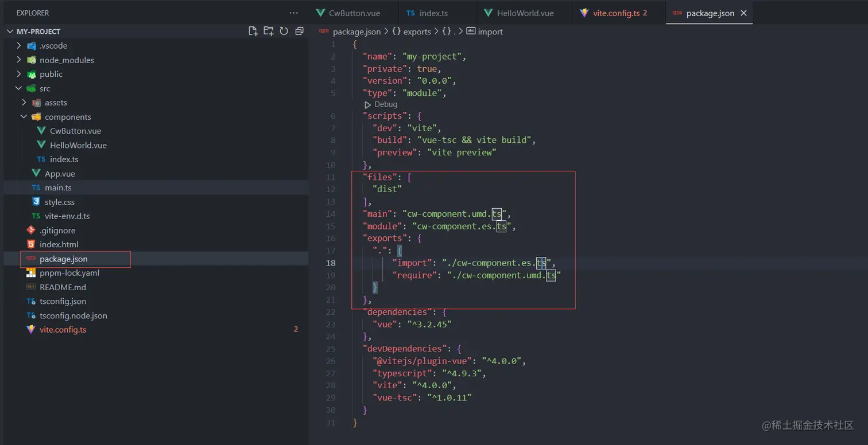This screenshot has height=445, width=868.
Task: Click the Vite icon beside vite.config.ts in tree
Action: [31, 330]
